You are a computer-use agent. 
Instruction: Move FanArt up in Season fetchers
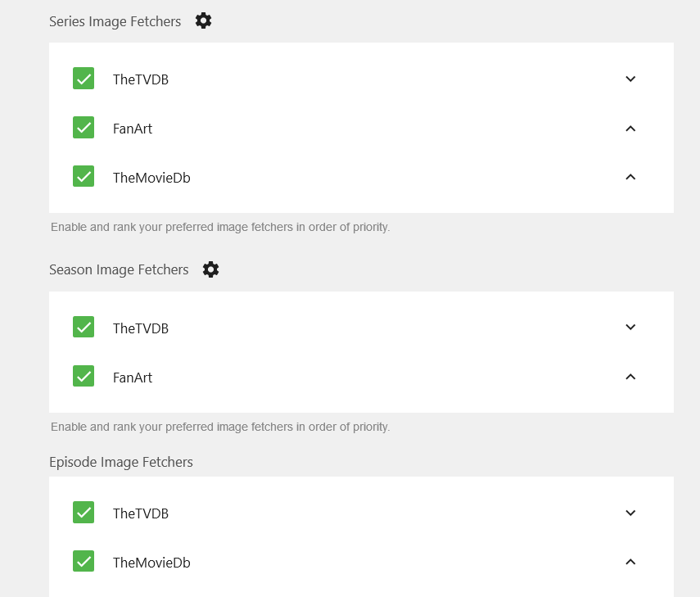(630, 377)
